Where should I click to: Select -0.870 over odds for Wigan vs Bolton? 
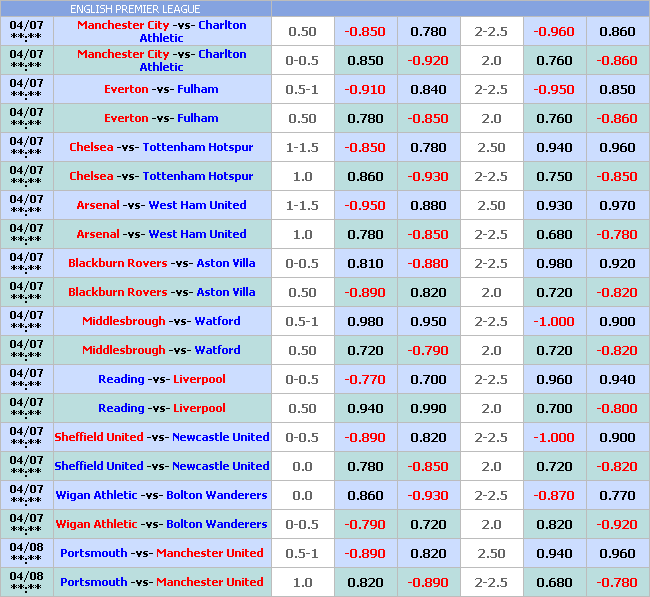tap(554, 495)
